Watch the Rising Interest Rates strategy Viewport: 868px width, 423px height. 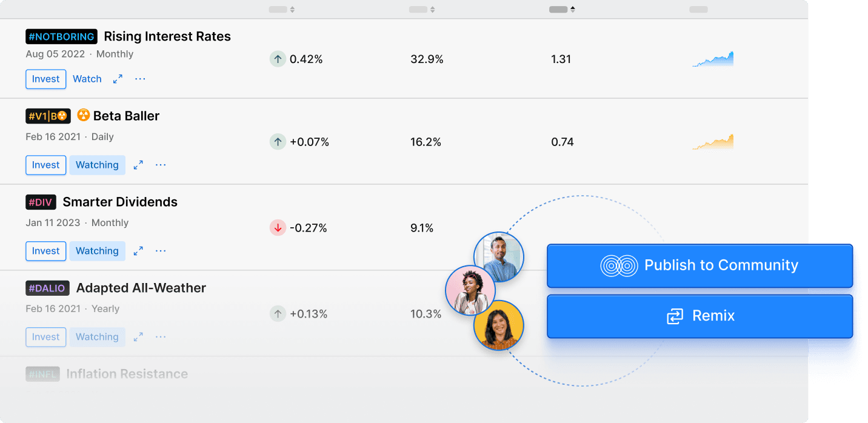87,79
